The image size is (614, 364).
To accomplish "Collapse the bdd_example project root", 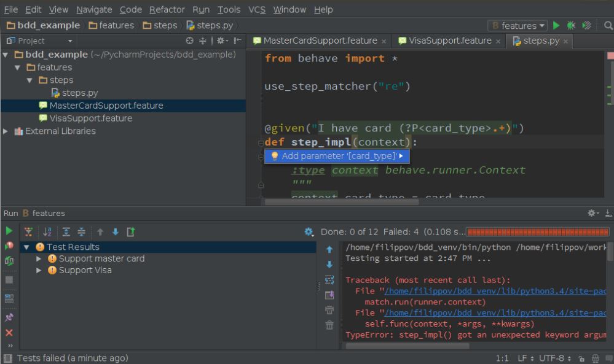I will [6, 55].
